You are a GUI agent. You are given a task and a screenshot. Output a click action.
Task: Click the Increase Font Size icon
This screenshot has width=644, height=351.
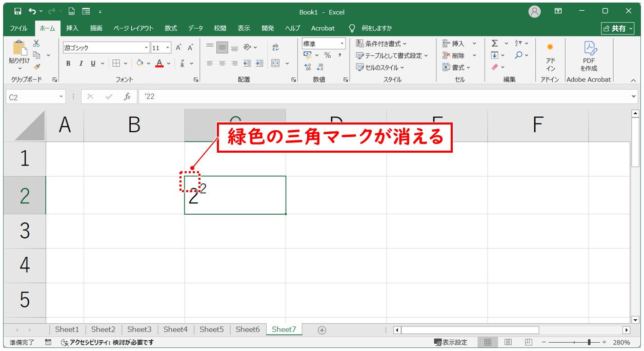pyautogui.click(x=178, y=48)
